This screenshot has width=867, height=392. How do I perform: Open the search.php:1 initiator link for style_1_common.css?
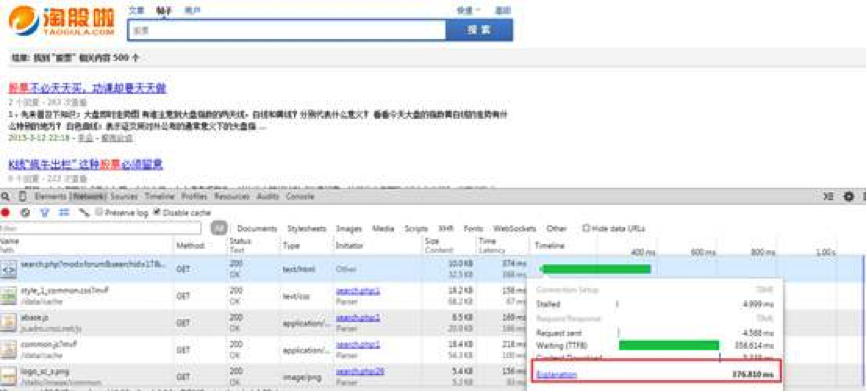358,291
